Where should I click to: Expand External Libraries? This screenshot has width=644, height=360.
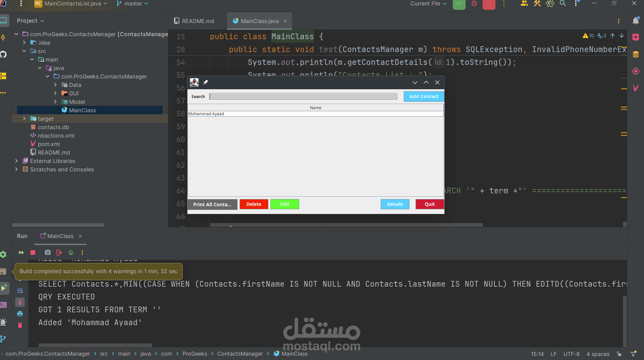point(16,161)
